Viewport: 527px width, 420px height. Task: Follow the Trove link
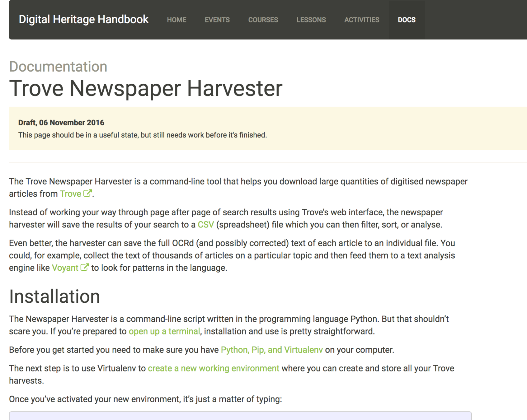(x=71, y=194)
